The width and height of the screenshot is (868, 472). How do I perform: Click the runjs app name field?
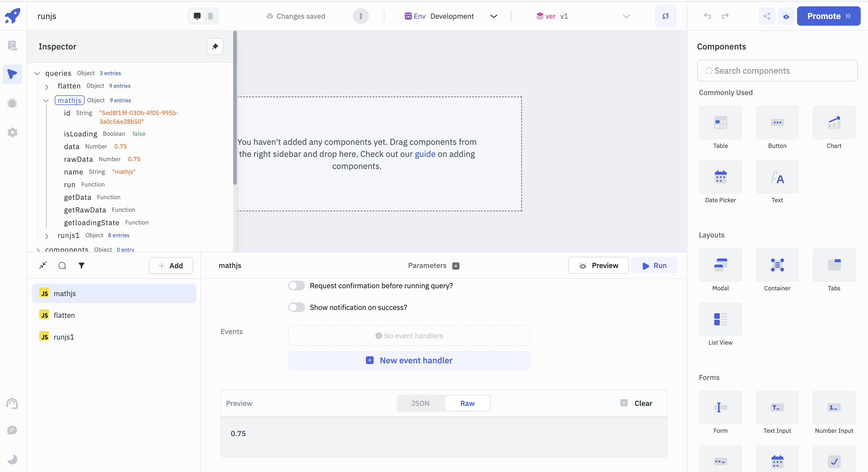click(47, 16)
